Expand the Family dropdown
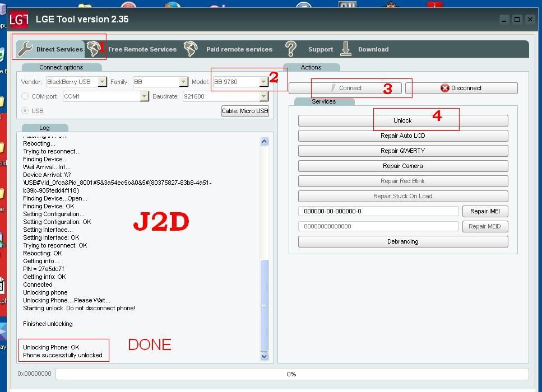 tap(184, 82)
